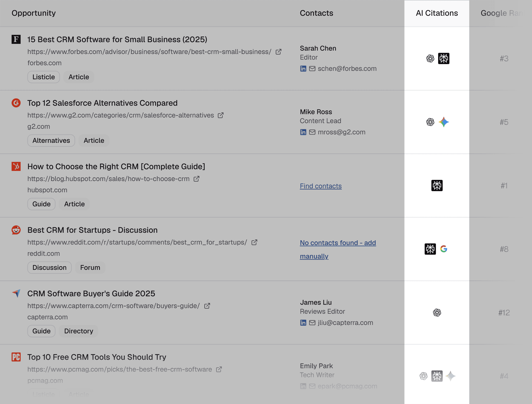Click the Google rank value #1
Image resolution: width=532 pixels, height=404 pixels.
pyautogui.click(x=504, y=186)
